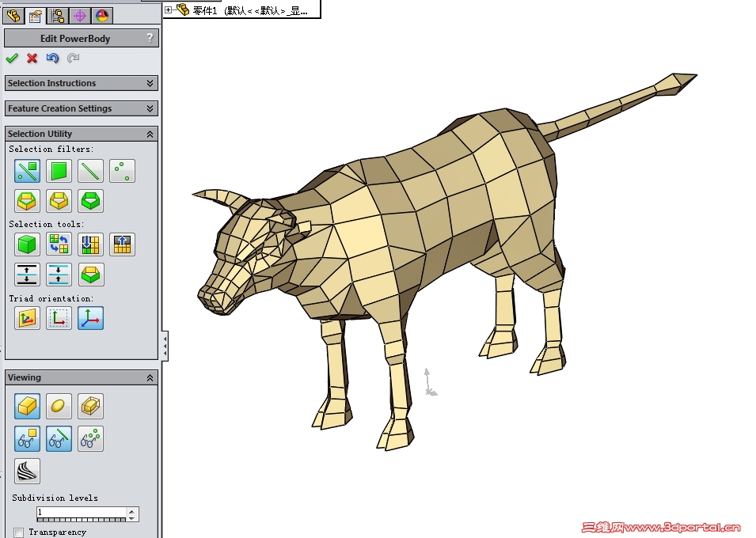Toggle vertex visibility in Viewing panel
Screen dimensions: 756x538
click(x=91, y=438)
